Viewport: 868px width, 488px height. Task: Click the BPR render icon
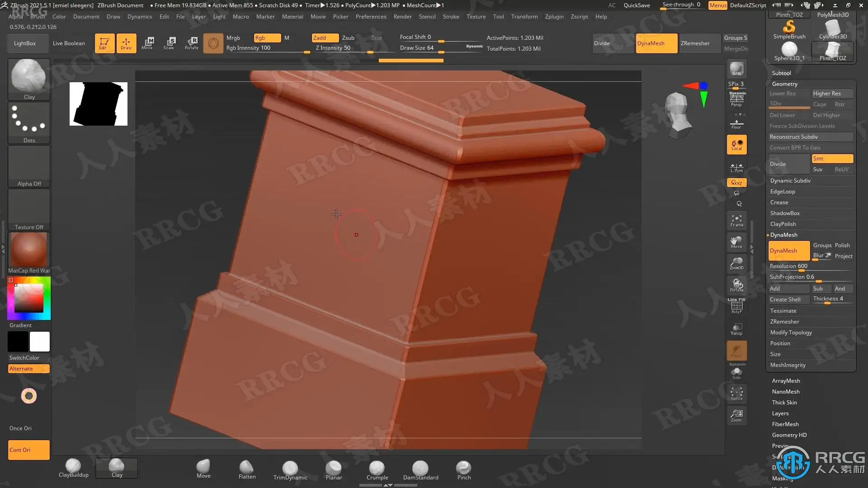736,68
